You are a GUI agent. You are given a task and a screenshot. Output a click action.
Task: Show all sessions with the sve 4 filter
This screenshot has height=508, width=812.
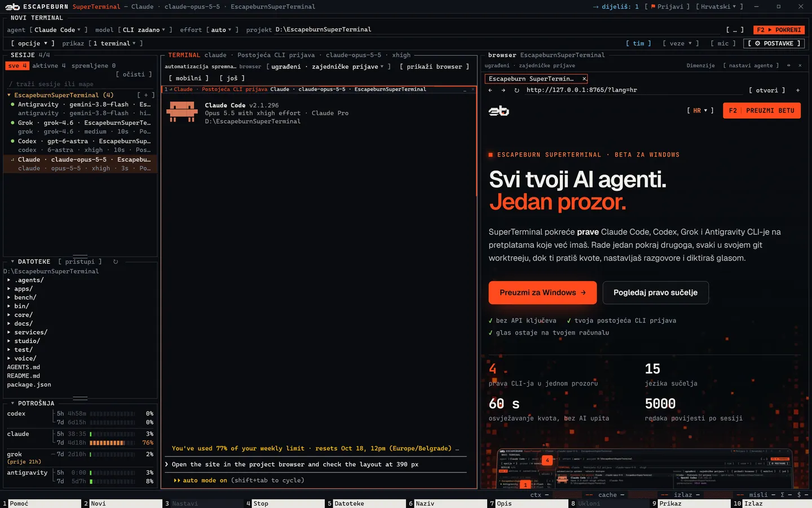[17, 66]
